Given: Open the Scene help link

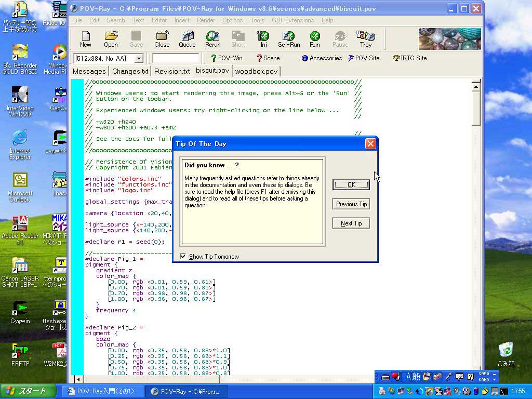Looking at the screenshot, I should pyautogui.click(x=268, y=58).
